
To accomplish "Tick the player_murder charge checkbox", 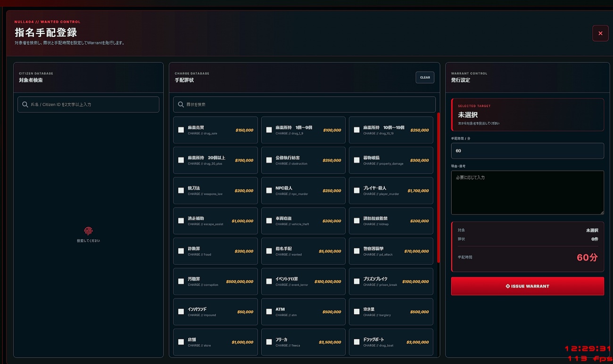I will pos(357,190).
